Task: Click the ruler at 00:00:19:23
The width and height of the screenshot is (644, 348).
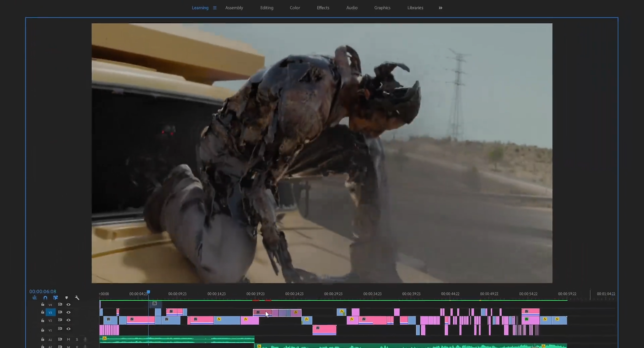Action: 255,294
